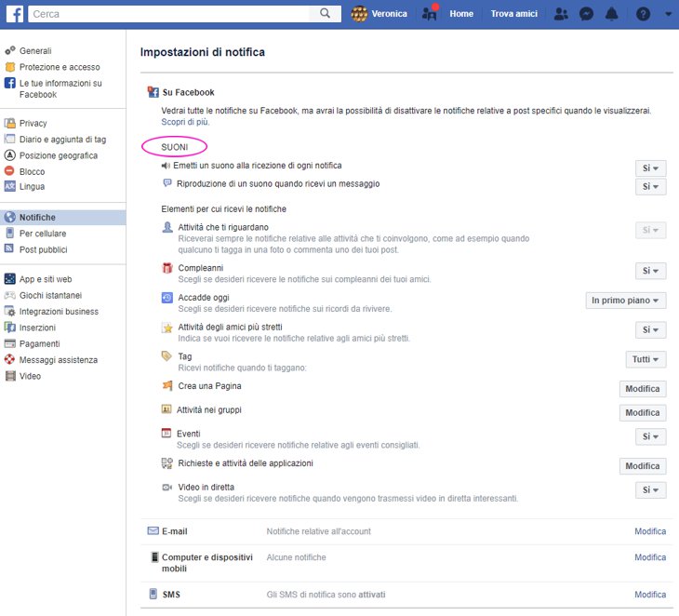Click the Facebook logo icon
This screenshot has width=679, height=616.
tap(15, 14)
